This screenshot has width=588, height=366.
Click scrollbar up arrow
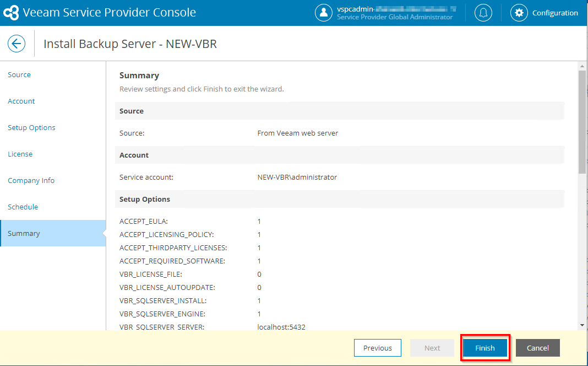click(x=582, y=66)
